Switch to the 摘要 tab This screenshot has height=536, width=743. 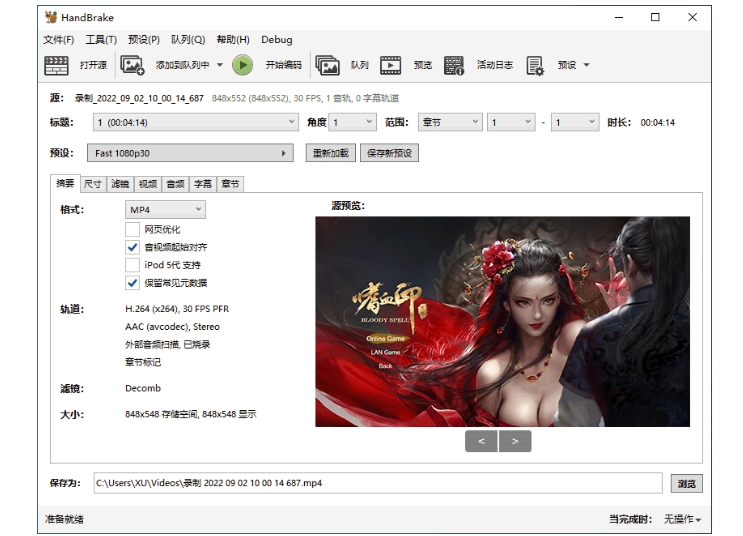(x=65, y=183)
